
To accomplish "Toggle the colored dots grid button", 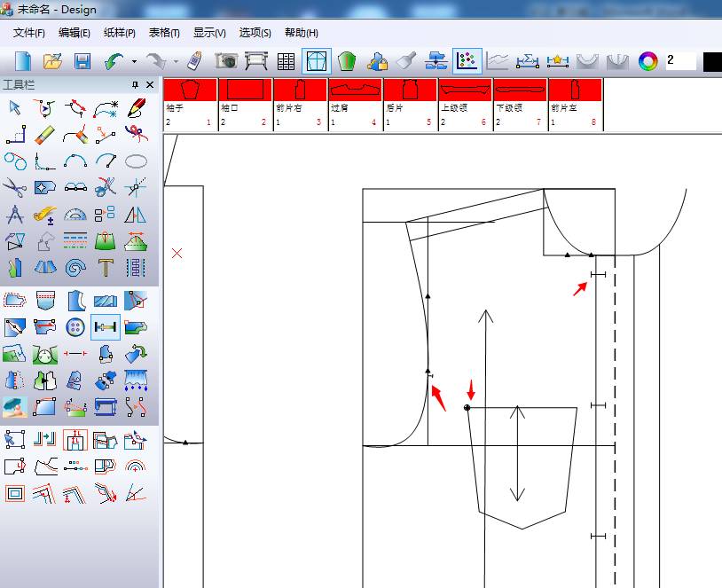I will tap(467, 61).
